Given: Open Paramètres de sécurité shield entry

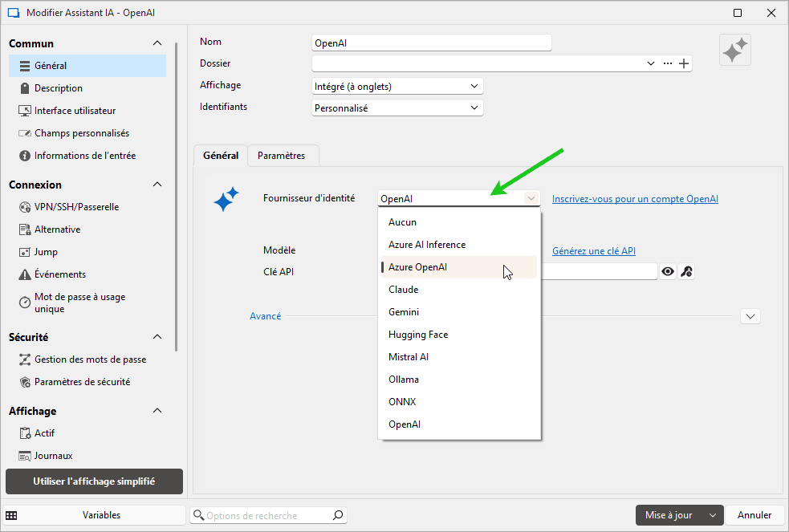Looking at the screenshot, I should pos(82,382).
